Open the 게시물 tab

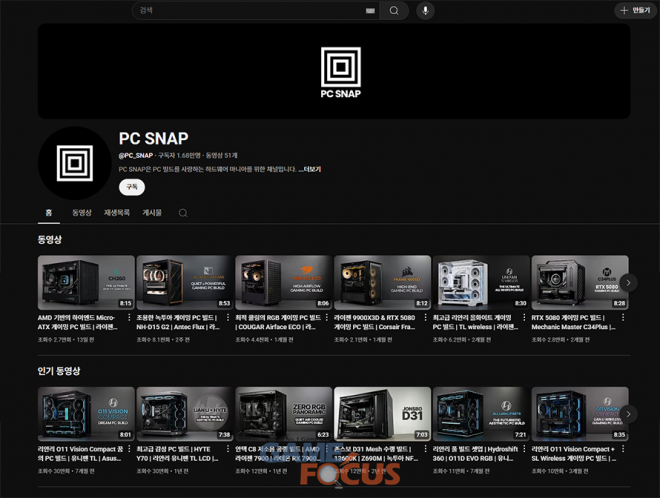click(x=152, y=213)
